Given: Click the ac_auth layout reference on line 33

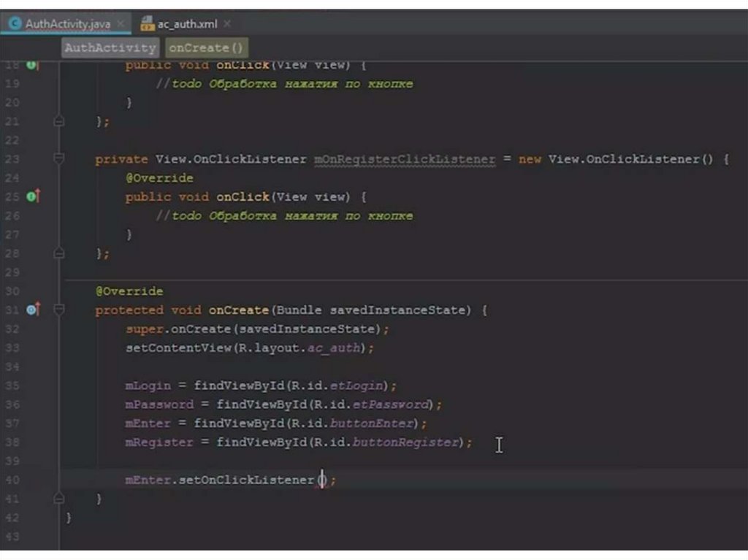Looking at the screenshot, I should 333,348.
